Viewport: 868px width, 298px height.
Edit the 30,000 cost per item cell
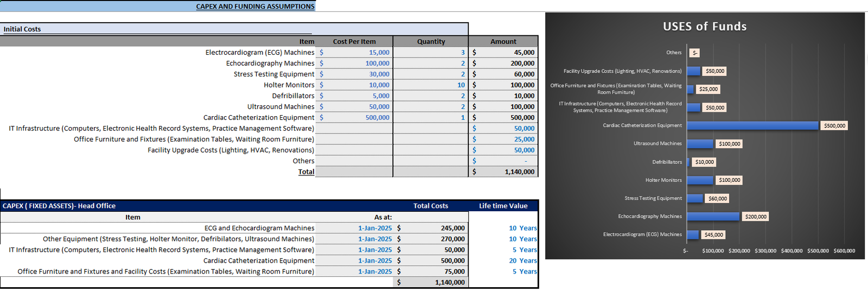point(354,74)
